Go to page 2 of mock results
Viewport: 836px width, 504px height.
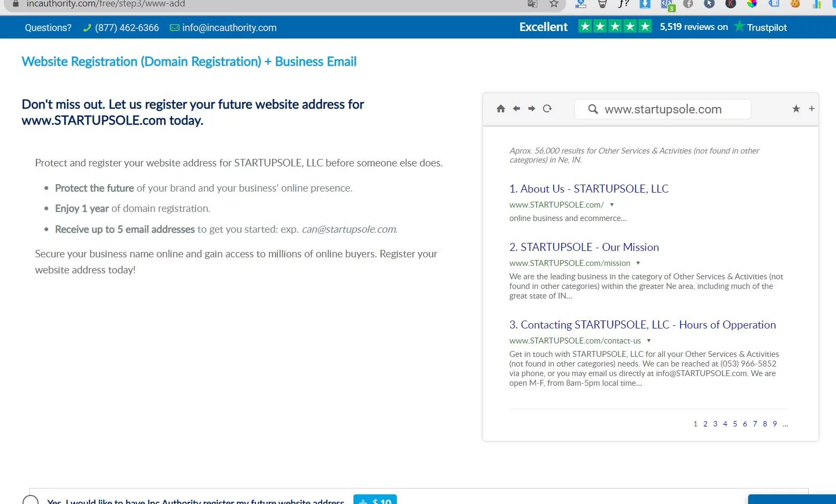705,424
